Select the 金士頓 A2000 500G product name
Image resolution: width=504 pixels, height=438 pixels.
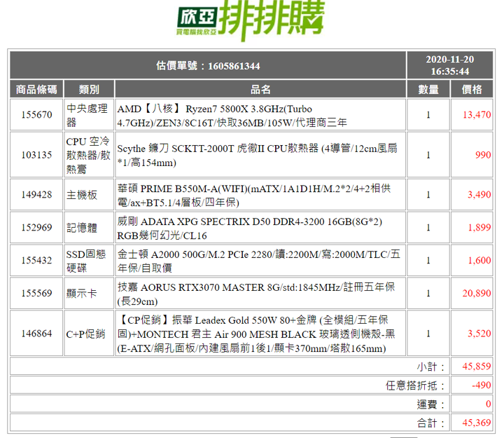pyautogui.click(x=259, y=261)
